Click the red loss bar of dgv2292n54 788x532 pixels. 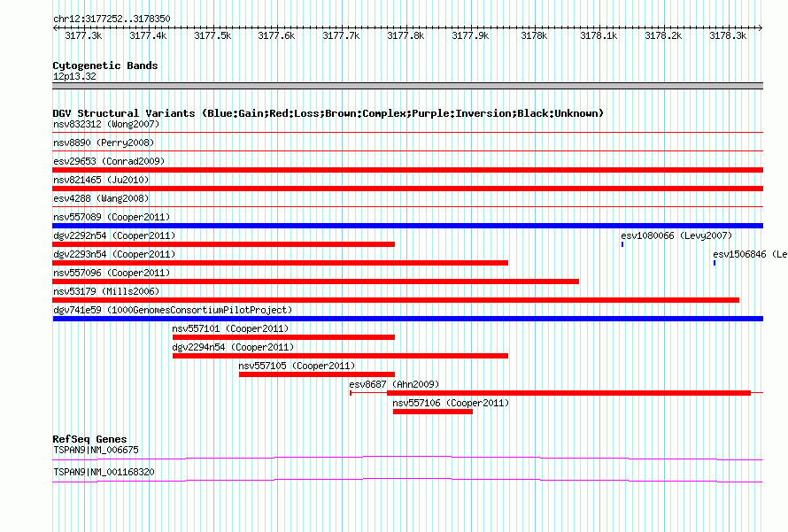[x=224, y=244]
